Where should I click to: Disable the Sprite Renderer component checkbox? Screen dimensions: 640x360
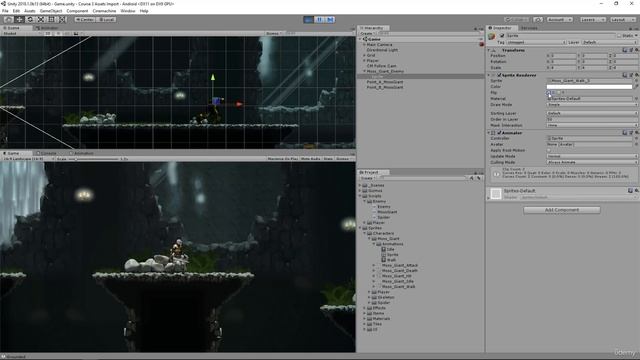[499, 75]
